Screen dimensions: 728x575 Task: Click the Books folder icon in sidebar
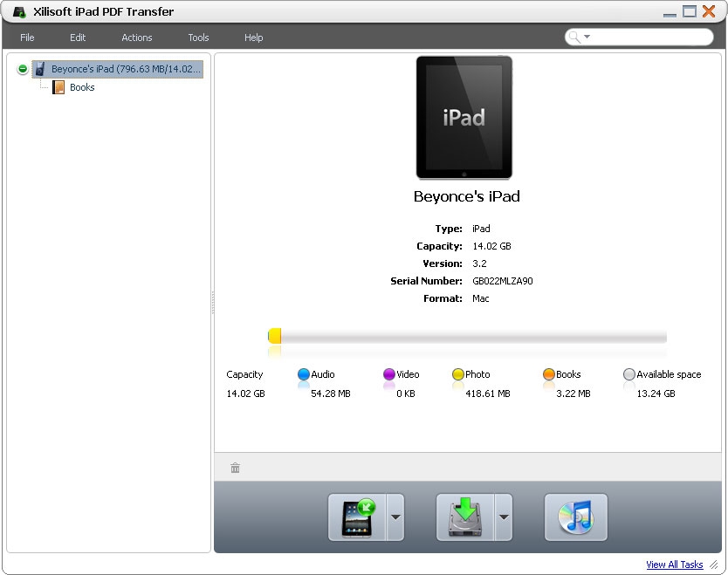(x=58, y=87)
